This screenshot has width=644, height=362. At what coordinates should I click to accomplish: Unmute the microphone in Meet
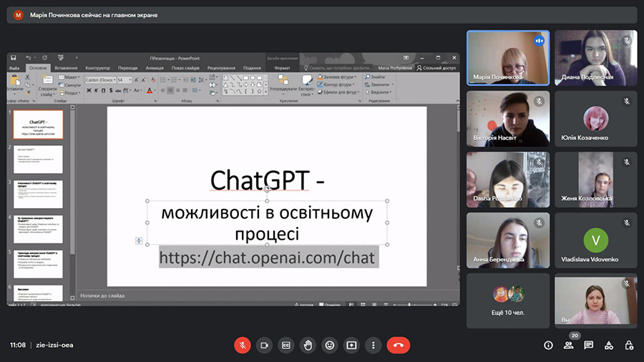coord(243,345)
